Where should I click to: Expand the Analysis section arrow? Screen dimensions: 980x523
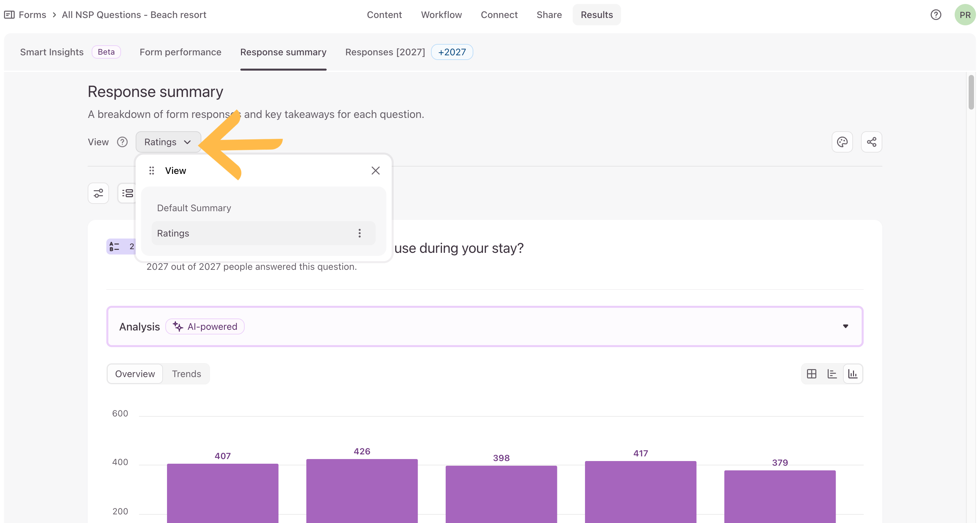coord(845,326)
